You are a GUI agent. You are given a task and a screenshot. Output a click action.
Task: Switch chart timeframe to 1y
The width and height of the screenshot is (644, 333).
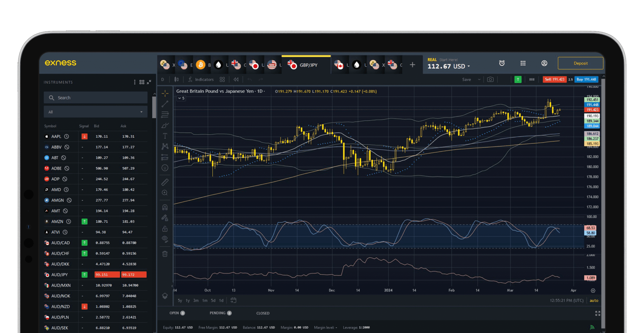click(188, 300)
